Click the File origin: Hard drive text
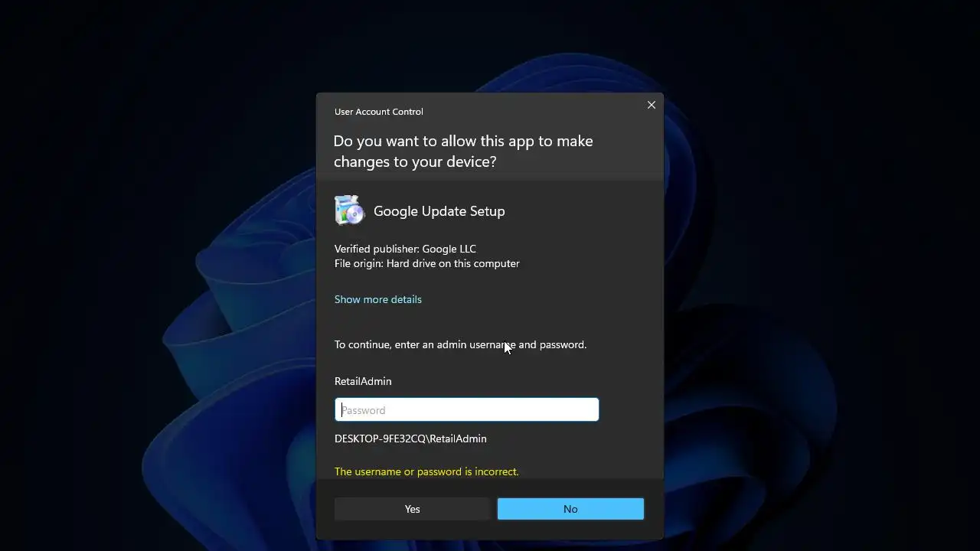The height and width of the screenshot is (551, 980). (427, 263)
